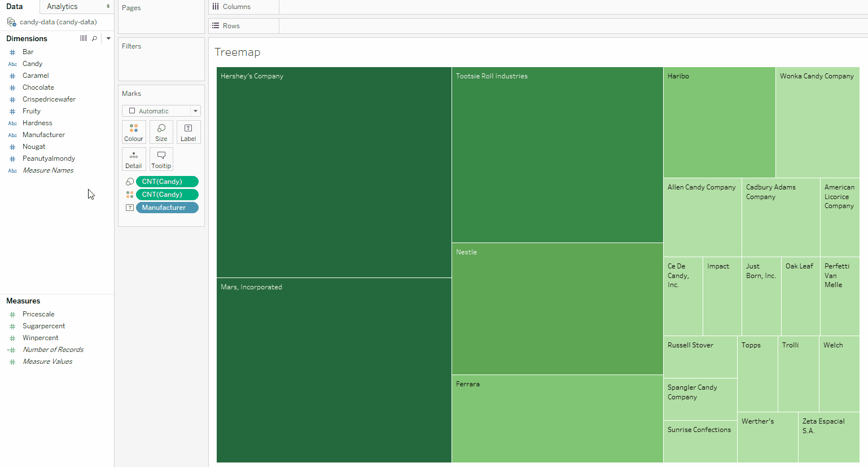
Task: Expand the Dimensions pane options arrow
Action: point(108,38)
